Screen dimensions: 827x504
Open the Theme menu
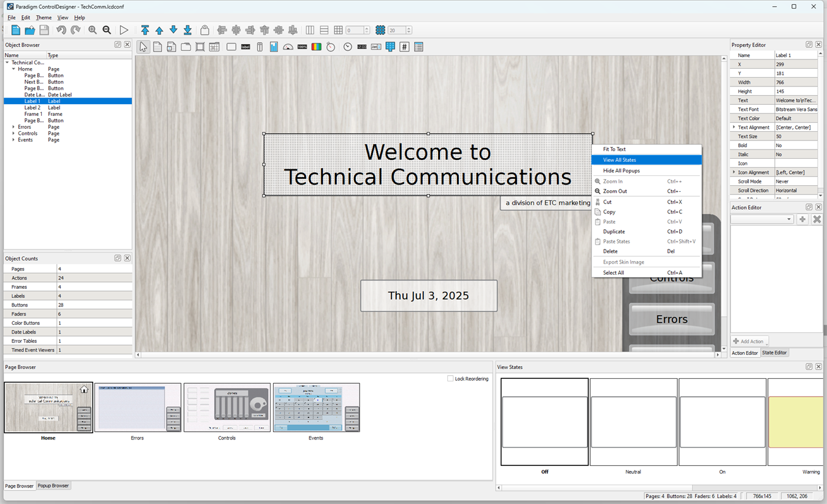[x=44, y=18]
